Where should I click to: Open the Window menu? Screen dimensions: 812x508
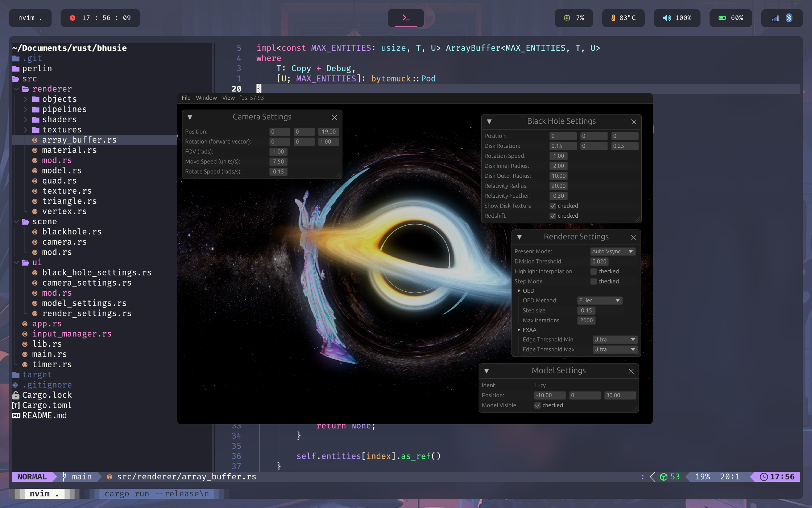click(x=206, y=98)
